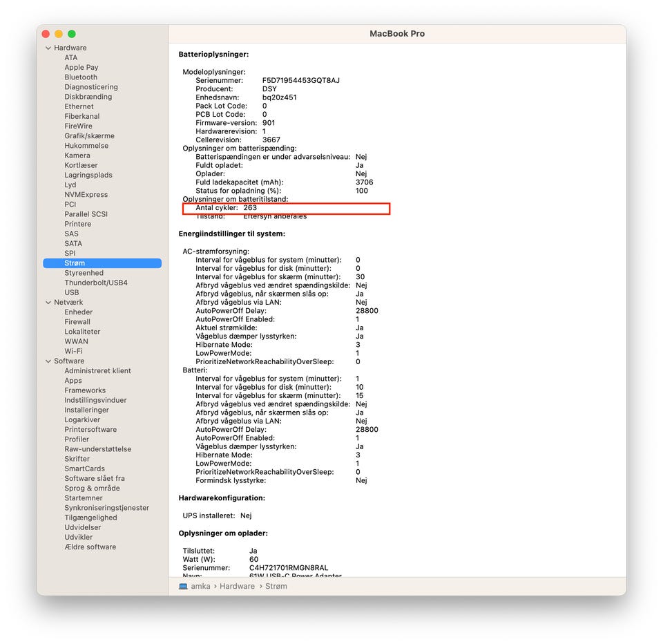The image size is (663, 644).
Task: Select PCI in the sidebar
Action: point(70,204)
